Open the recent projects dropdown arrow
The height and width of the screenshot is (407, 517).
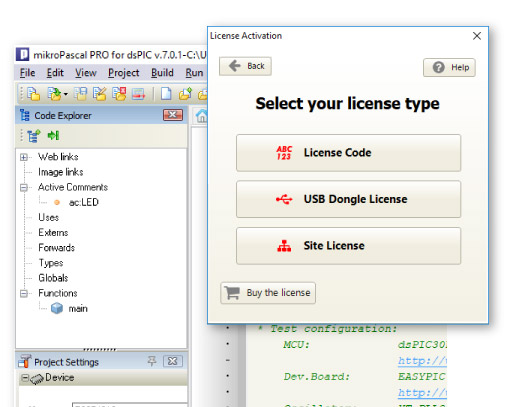point(66,95)
